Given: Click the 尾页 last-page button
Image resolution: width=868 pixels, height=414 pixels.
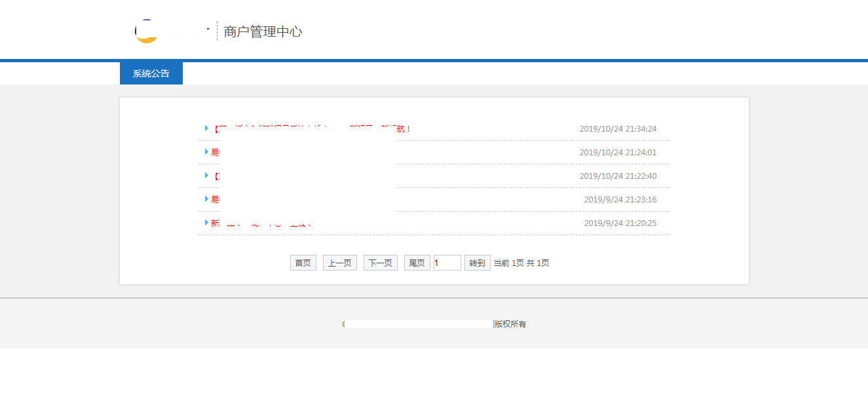Looking at the screenshot, I should (x=417, y=262).
